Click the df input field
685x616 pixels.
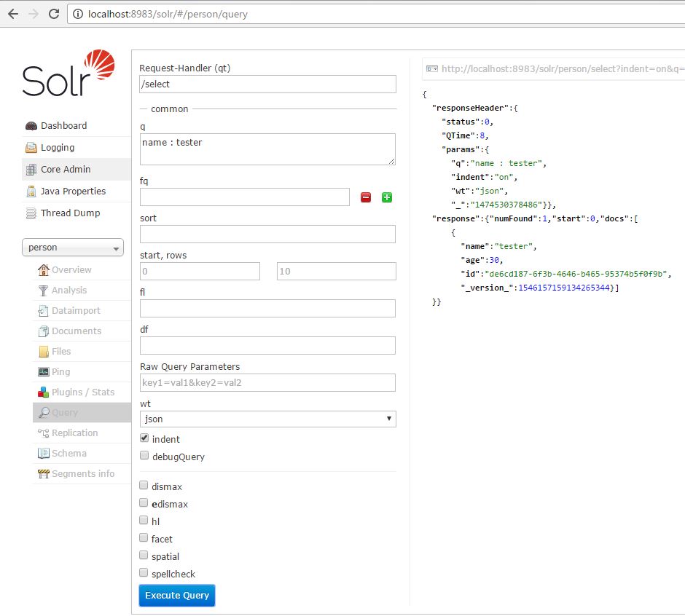[267, 345]
